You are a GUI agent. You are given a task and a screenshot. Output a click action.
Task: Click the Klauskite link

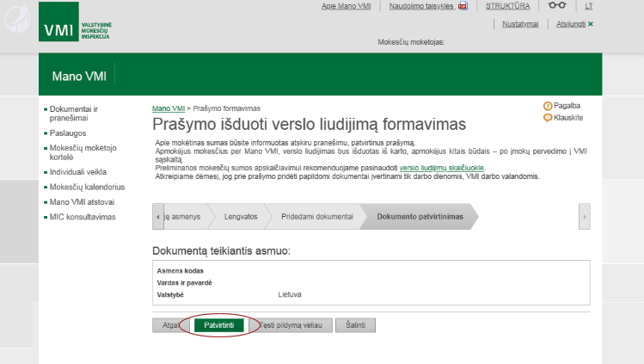coord(568,118)
